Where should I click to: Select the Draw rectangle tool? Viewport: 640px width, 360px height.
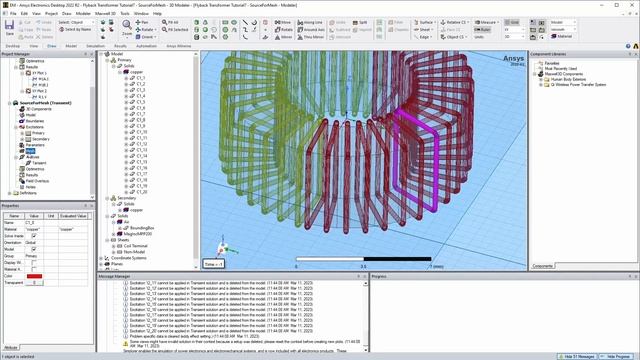click(x=225, y=22)
